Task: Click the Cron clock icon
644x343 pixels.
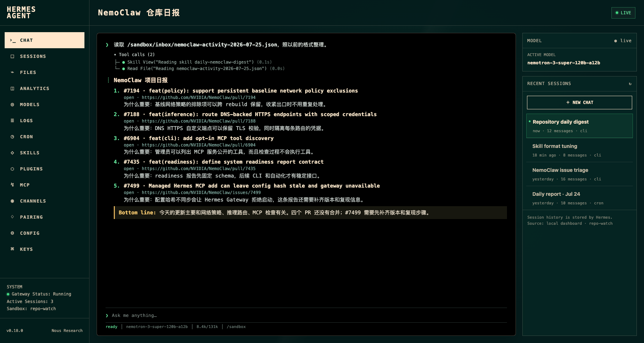Action: [x=13, y=137]
